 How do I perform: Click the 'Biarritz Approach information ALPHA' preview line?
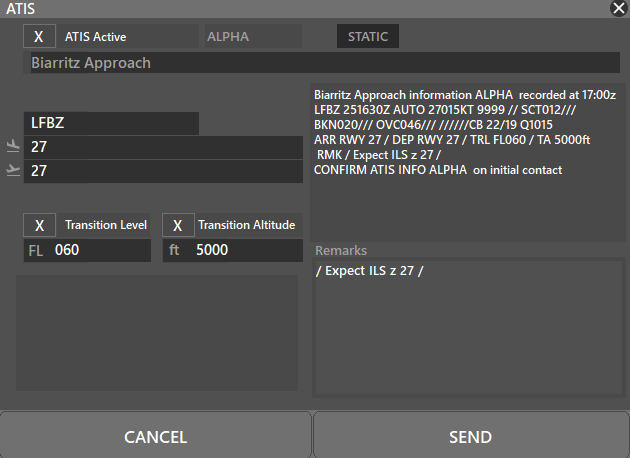click(x=465, y=95)
